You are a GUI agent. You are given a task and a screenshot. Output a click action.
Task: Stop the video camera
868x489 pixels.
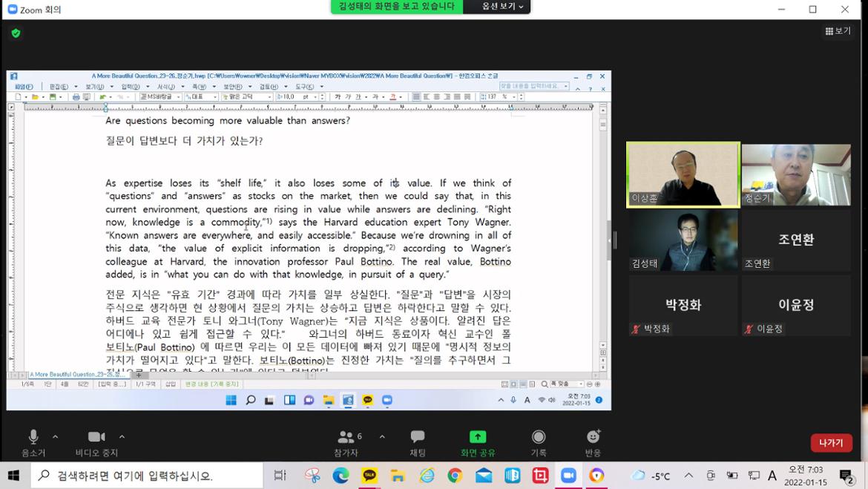coord(96,438)
